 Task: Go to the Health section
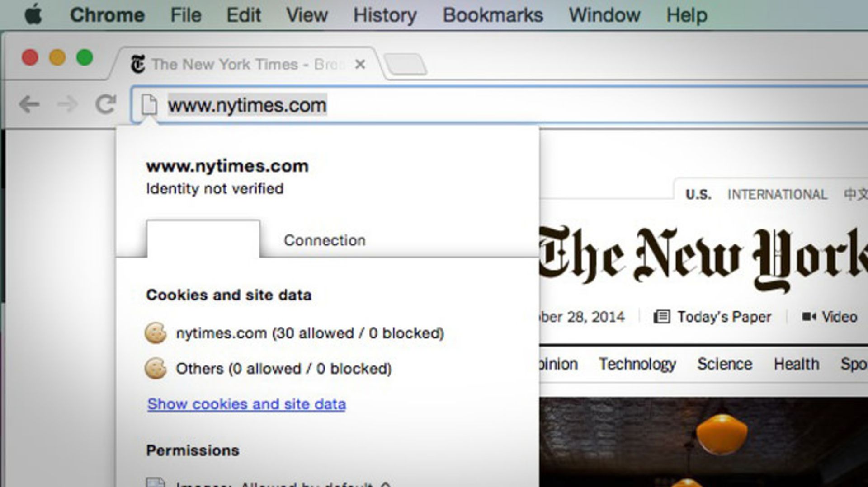coord(796,364)
